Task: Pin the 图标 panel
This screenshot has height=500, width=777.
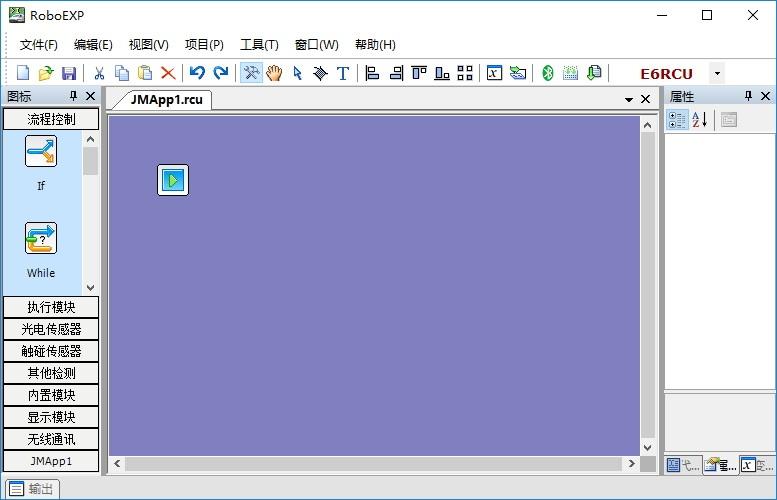Action: [73, 96]
